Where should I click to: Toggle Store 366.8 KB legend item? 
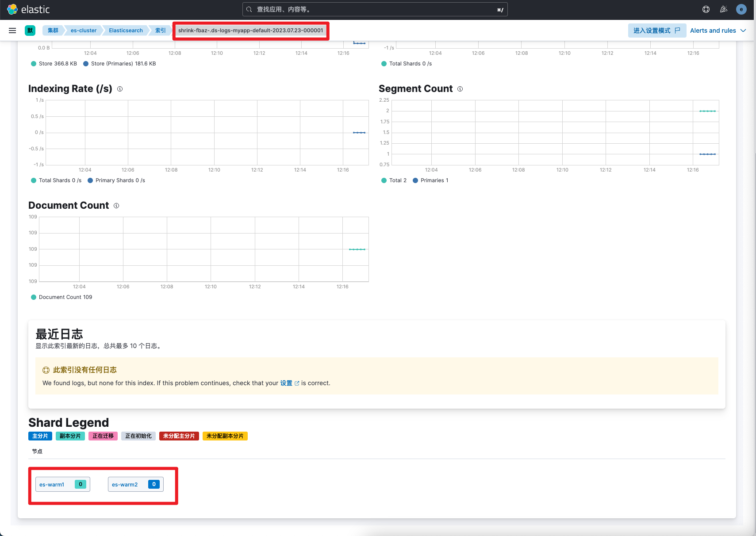pos(54,64)
